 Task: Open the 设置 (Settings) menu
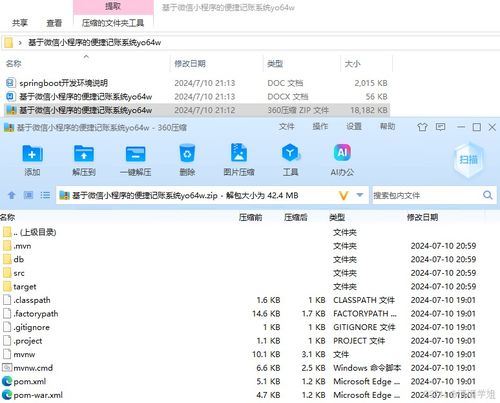coord(354,126)
